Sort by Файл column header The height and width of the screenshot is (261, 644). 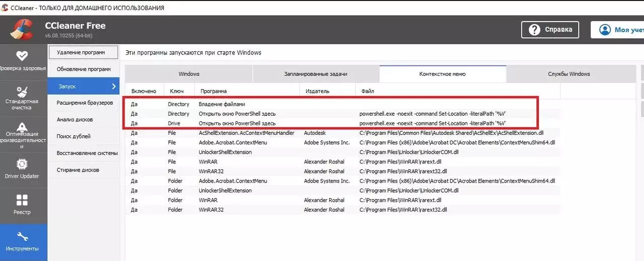tap(458, 91)
